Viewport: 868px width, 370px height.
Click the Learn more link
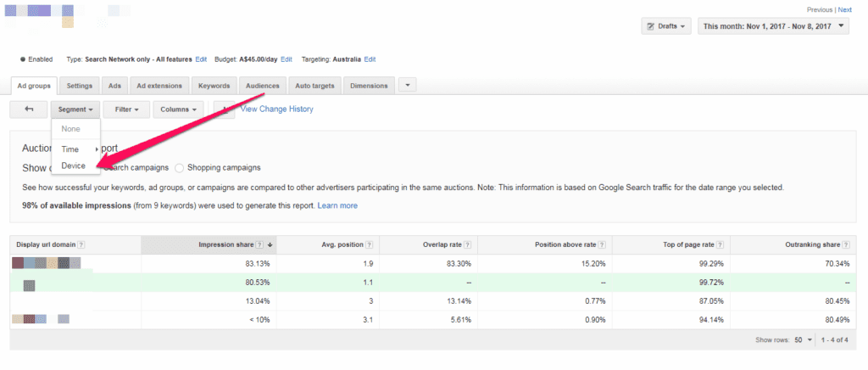(x=337, y=205)
